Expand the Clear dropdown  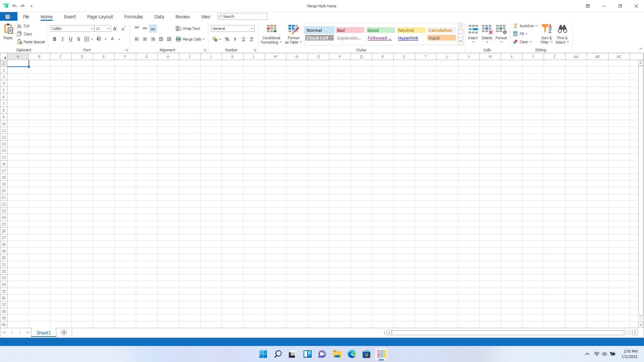click(x=531, y=42)
